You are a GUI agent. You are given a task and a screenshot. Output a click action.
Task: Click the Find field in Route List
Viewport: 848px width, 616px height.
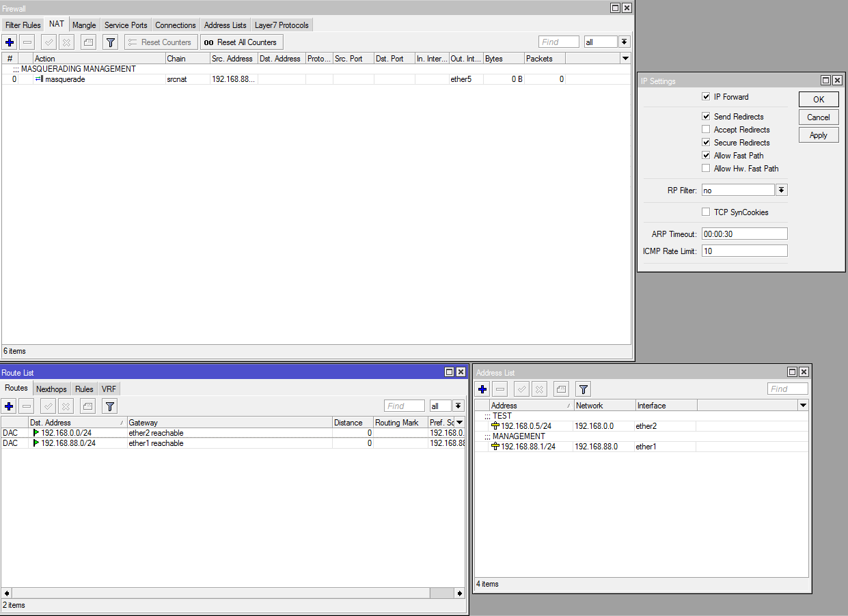point(405,406)
